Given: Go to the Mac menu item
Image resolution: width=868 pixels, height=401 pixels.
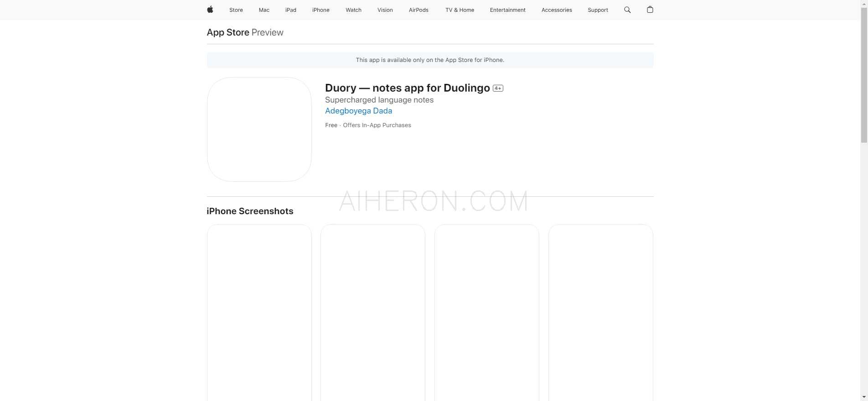Looking at the screenshot, I should pos(264,10).
